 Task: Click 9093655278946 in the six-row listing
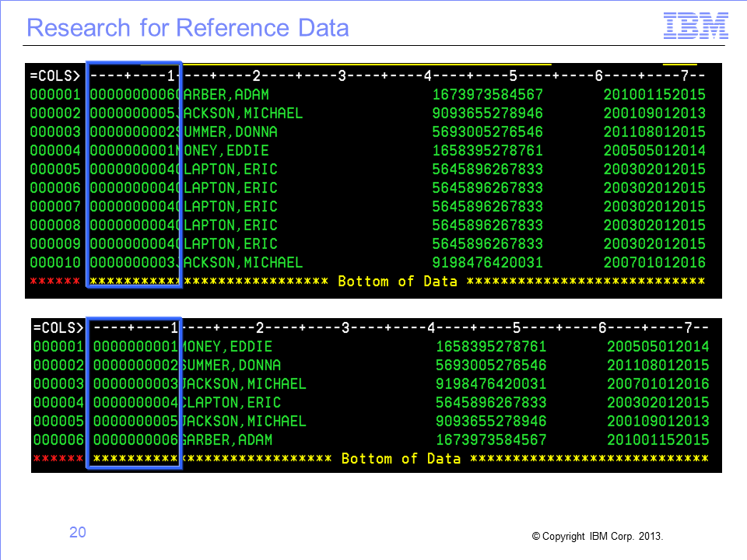pos(491,421)
